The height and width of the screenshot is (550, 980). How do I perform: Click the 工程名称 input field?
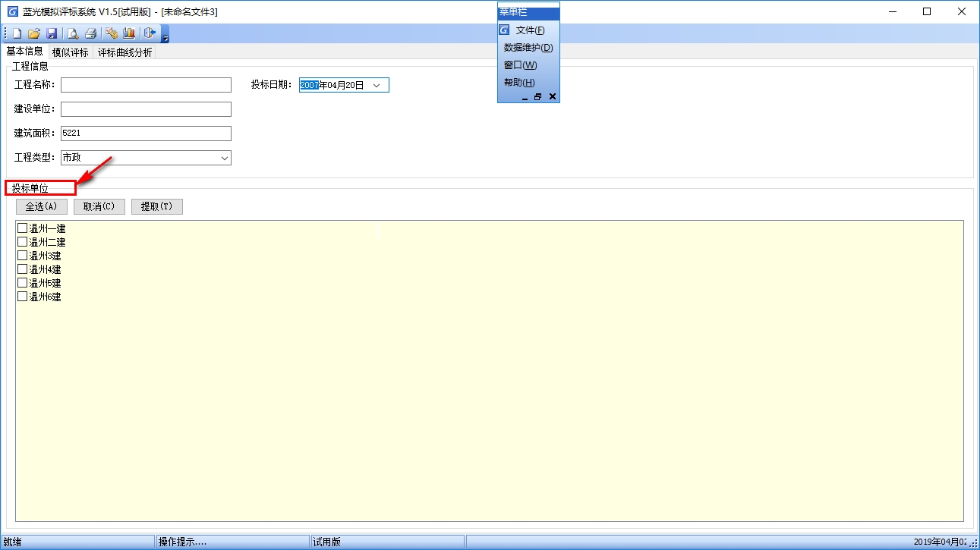[146, 85]
